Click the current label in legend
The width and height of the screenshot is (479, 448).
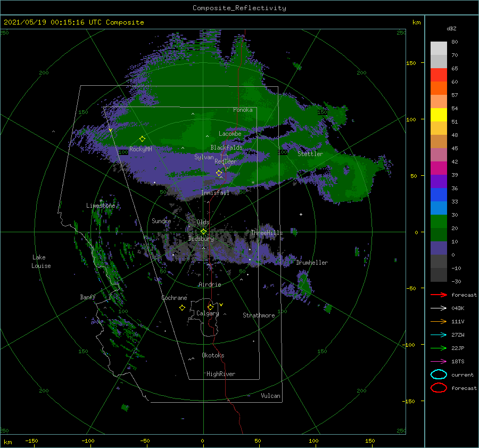pyautogui.click(x=463, y=374)
